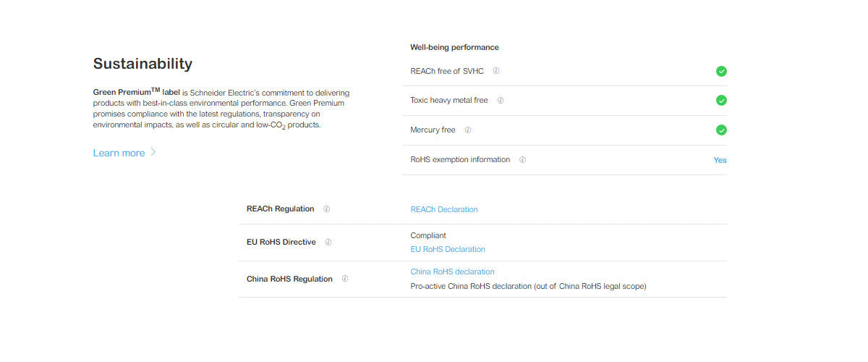Open the REACh Declaration link
This screenshot has height=362, width=868.
(x=444, y=209)
